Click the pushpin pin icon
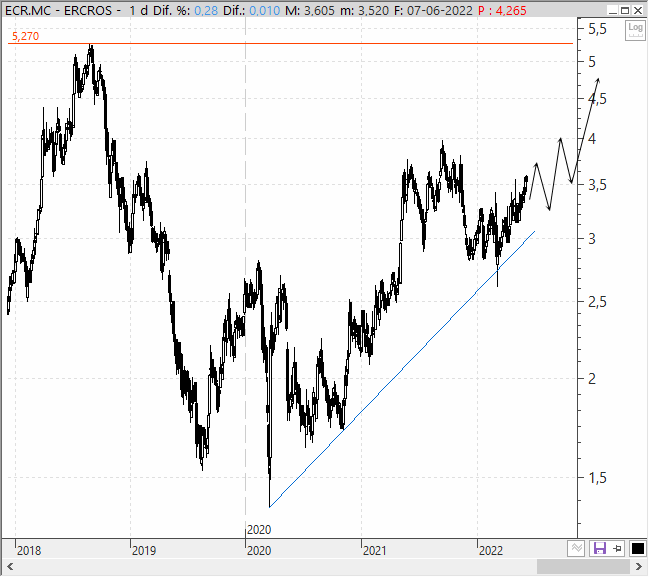Viewport: 649px width, 577px height. [x=618, y=548]
